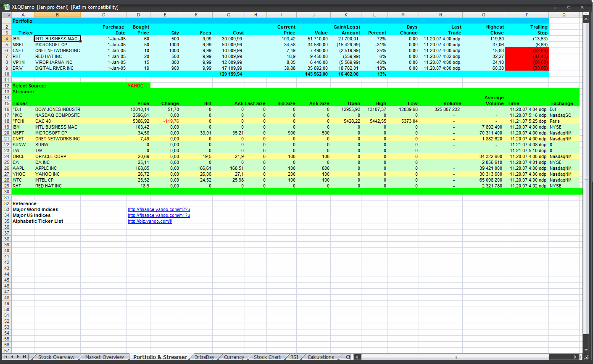Image resolution: width=593 pixels, height=364 pixels.
Task: Follow the biz.yahoo.com Alphabetic Ticker link
Action: (x=150, y=221)
